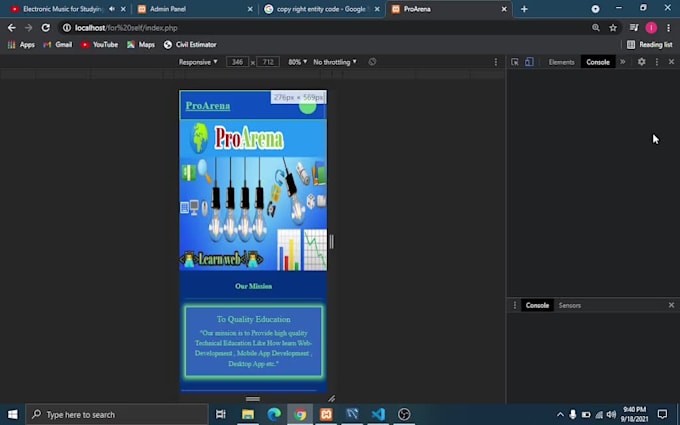680x425 pixels.
Task: Switch to copy right entity code Google tab
Action: click(321, 9)
